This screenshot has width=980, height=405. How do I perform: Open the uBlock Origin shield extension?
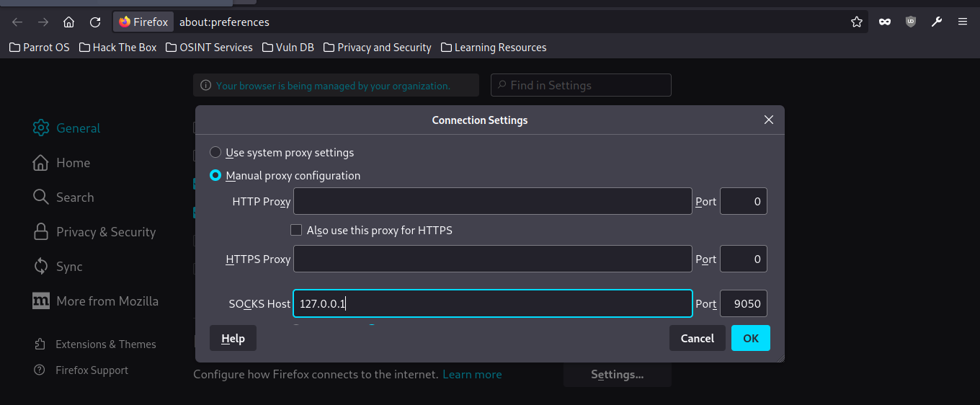(911, 22)
